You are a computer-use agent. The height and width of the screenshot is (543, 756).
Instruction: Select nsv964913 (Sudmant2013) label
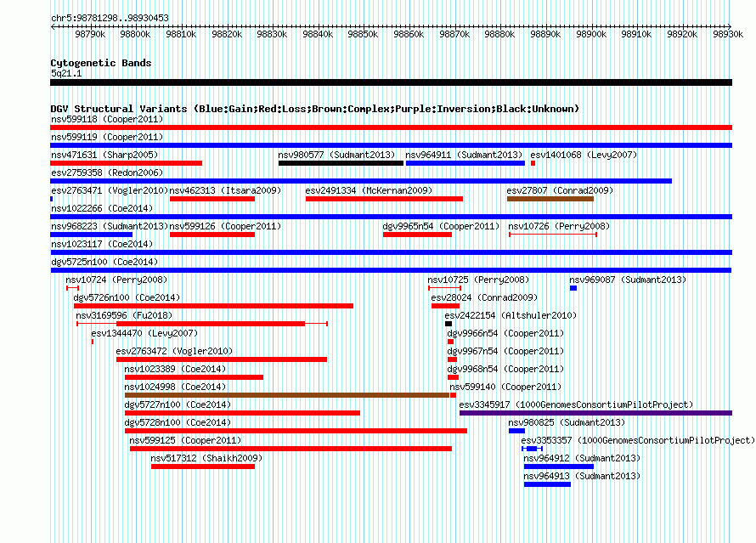point(582,476)
